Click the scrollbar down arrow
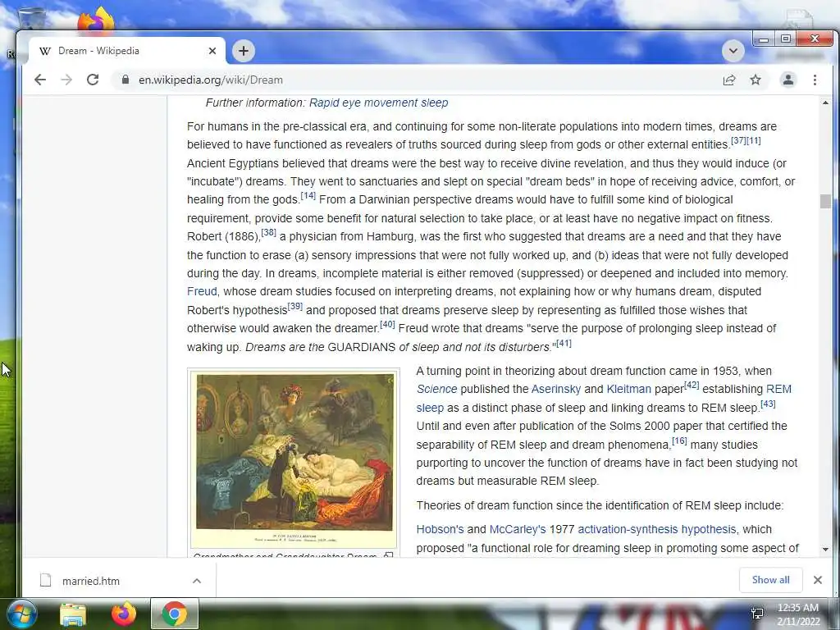840x630 pixels. pos(825,550)
